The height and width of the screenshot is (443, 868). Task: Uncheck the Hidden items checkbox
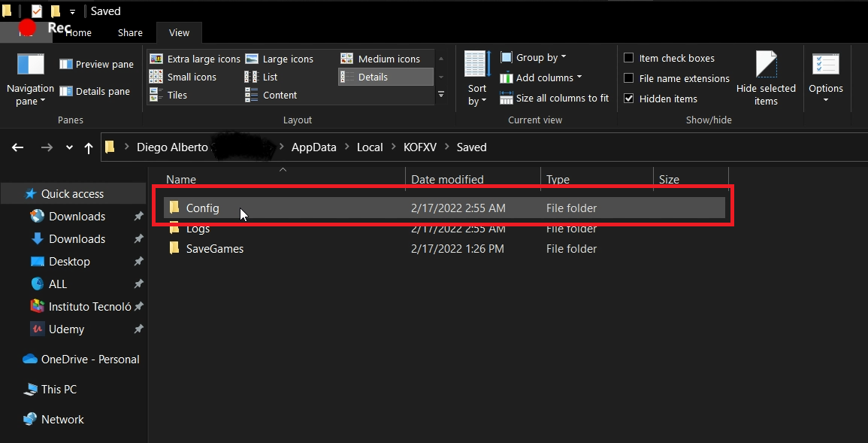click(629, 99)
